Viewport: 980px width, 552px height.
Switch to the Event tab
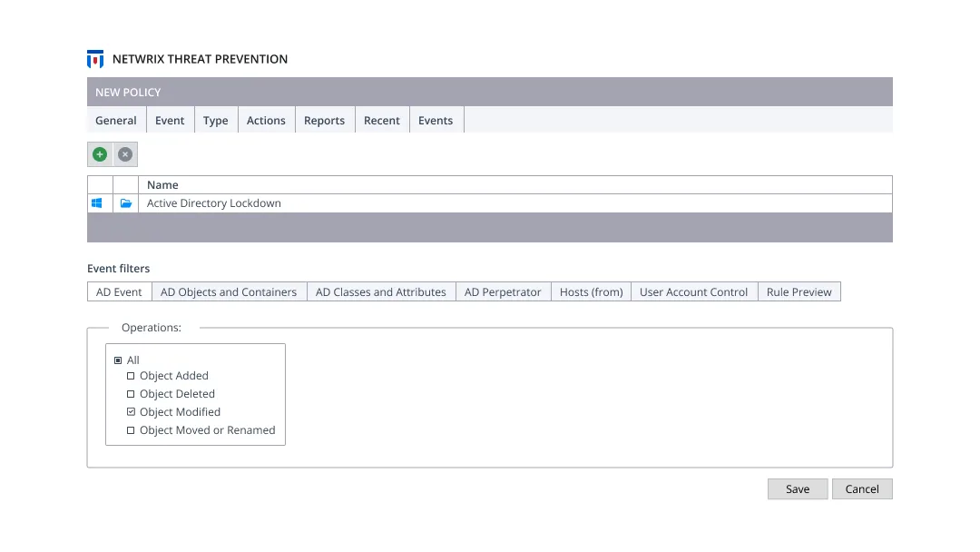170,120
